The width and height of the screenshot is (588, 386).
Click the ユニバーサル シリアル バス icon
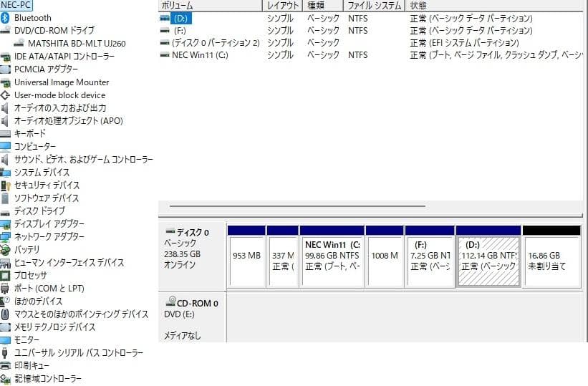(x=5, y=352)
